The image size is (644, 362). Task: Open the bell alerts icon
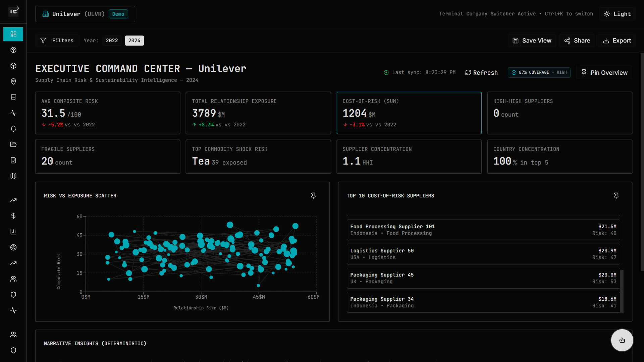[13, 129]
